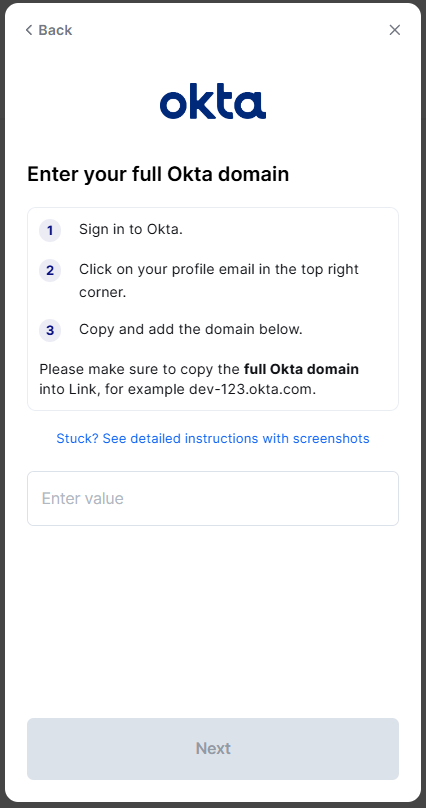Screen dimensions: 426x808
Task: Click the 'Copy and add the domain below.' text
Action: pos(191,329)
